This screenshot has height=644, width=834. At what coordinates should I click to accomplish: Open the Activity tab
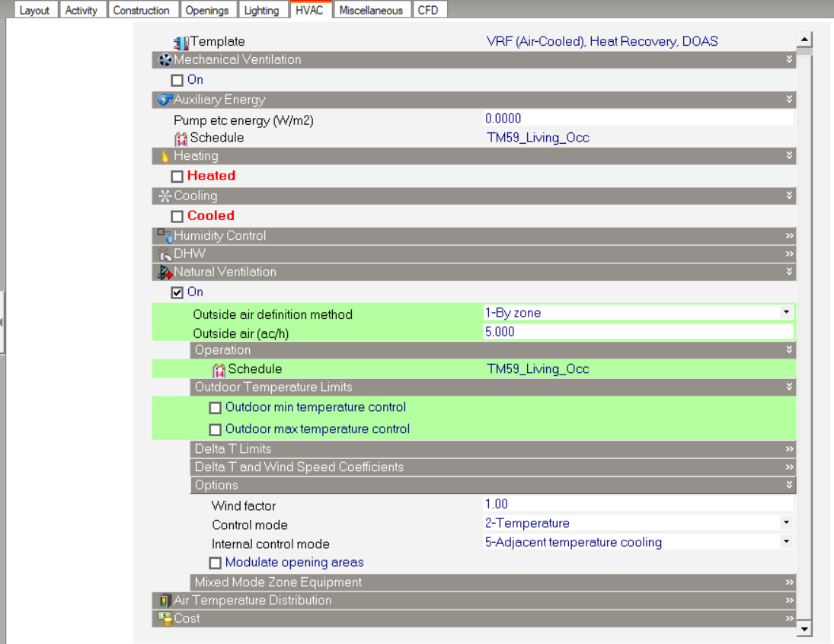click(x=81, y=10)
